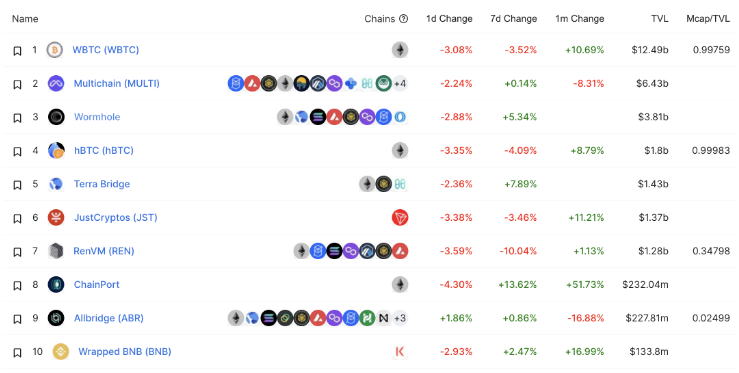Click the Tron chain icon for JustCryptos
The image size is (739, 373).
click(x=400, y=217)
